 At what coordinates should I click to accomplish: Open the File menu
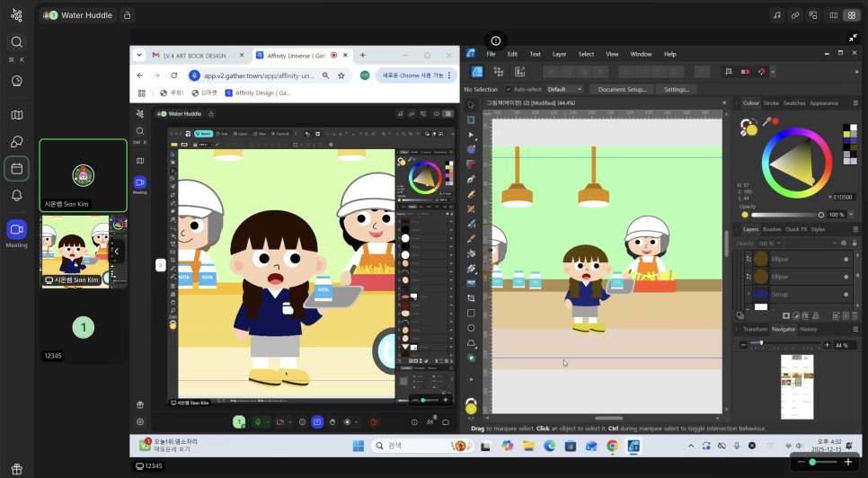[x=491, y=54]
